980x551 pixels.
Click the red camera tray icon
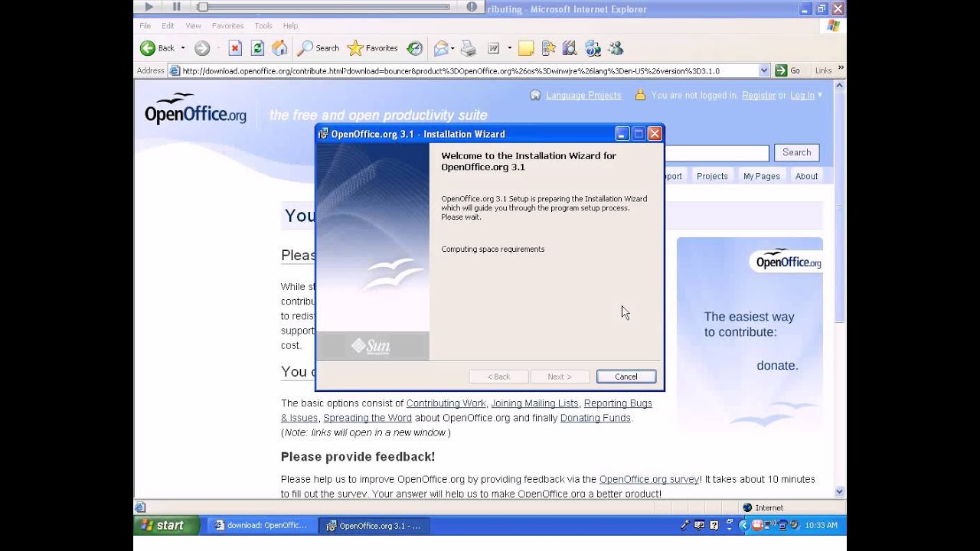pos(757,525)
